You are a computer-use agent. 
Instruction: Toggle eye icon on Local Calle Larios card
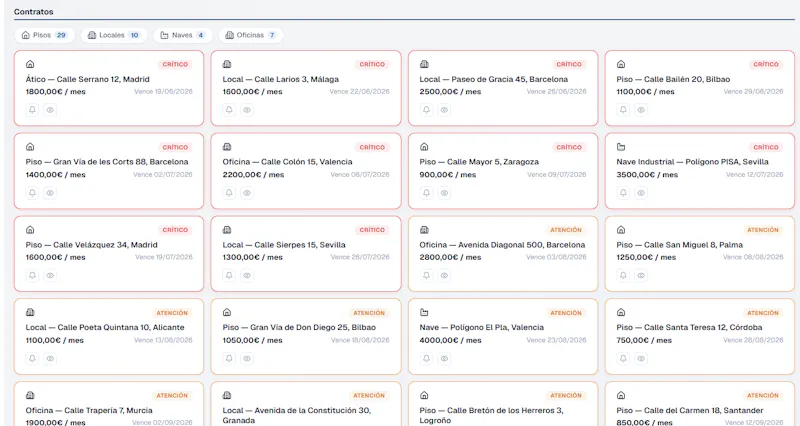(247, 110)
